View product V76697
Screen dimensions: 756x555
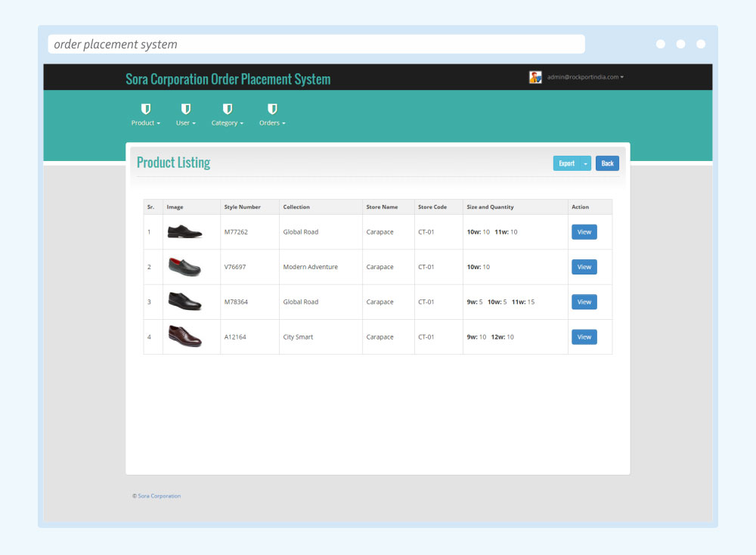click(x=584, y=267)
